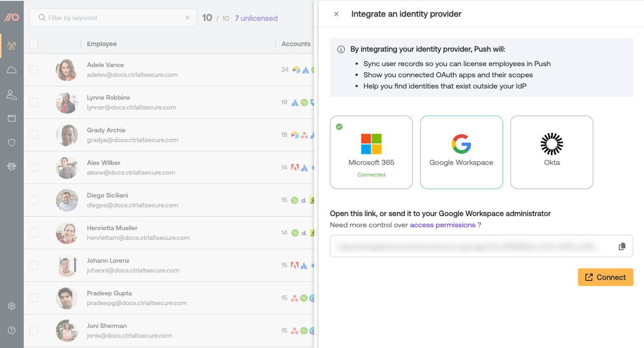The height and width of the screenshot is (348, 644).
Task: Open the browser window icon in the sidebar
Action: coord(12,118)
